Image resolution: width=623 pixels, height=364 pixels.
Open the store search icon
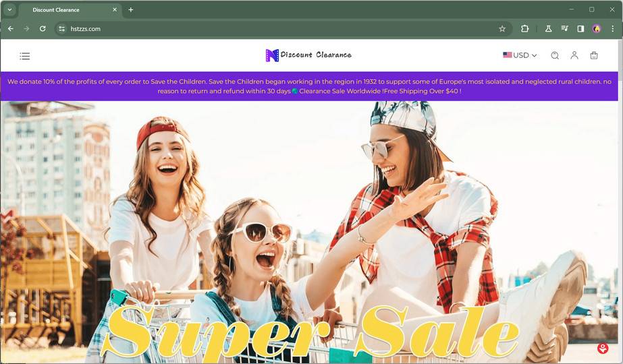pyautogui.click(x=555, y=55)
